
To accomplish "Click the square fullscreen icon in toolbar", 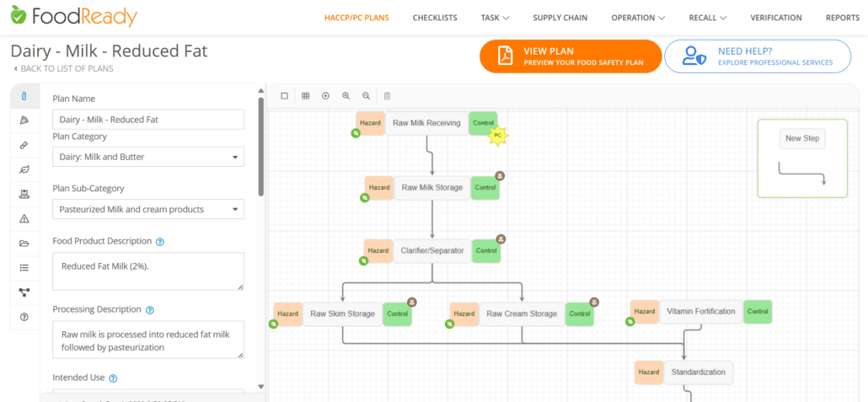I will (285, 96).
